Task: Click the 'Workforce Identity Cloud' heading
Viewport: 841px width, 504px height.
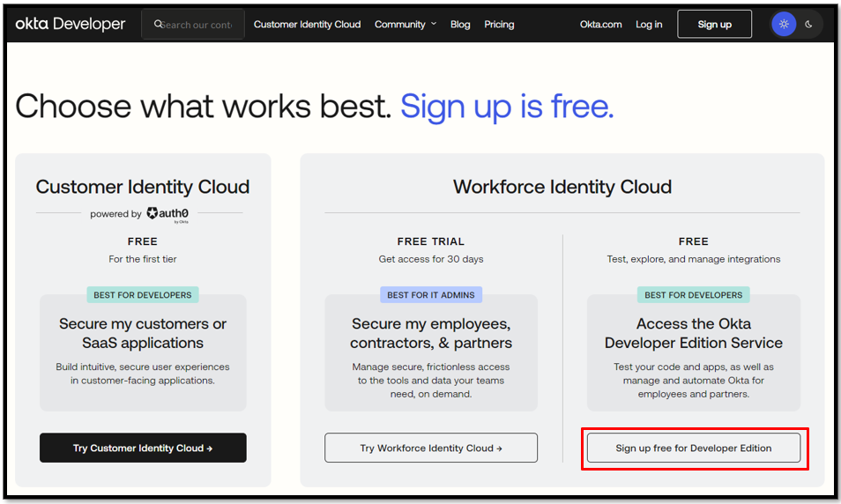Action: [x=562, y=187]
